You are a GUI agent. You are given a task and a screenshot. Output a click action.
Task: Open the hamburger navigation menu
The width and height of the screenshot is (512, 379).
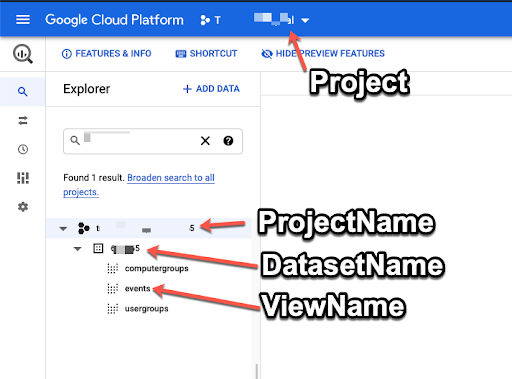coord(23,20)
